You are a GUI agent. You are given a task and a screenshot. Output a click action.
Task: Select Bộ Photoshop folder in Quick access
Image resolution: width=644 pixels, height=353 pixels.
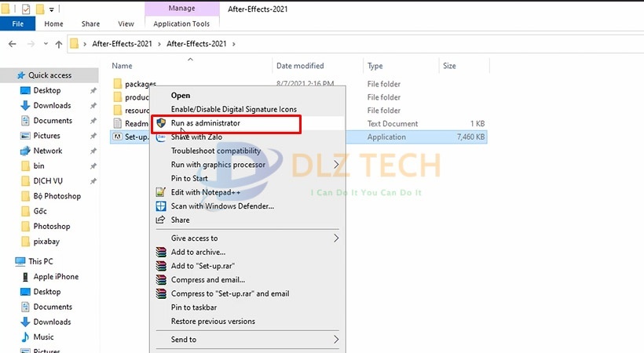(57, 196)
